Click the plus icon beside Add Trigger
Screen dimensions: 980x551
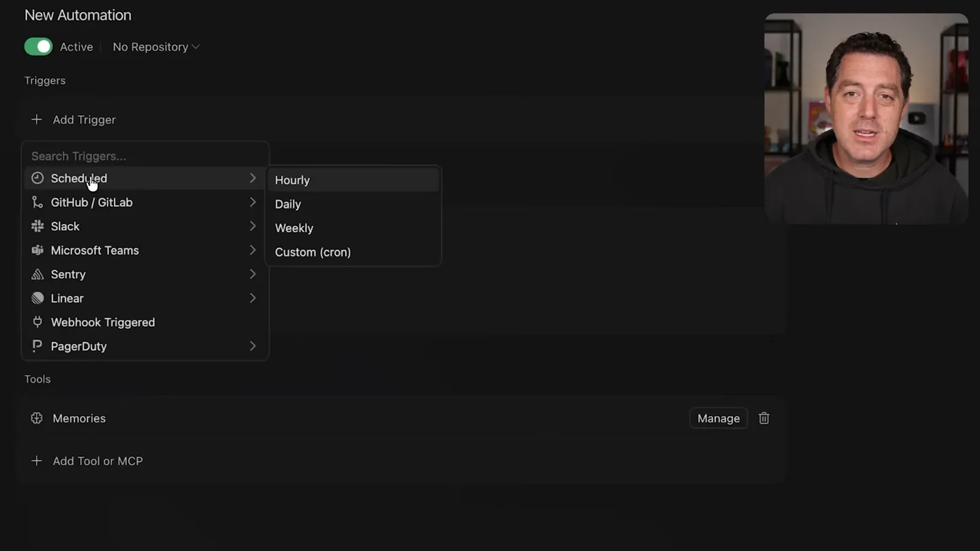(x=37, y=119)
